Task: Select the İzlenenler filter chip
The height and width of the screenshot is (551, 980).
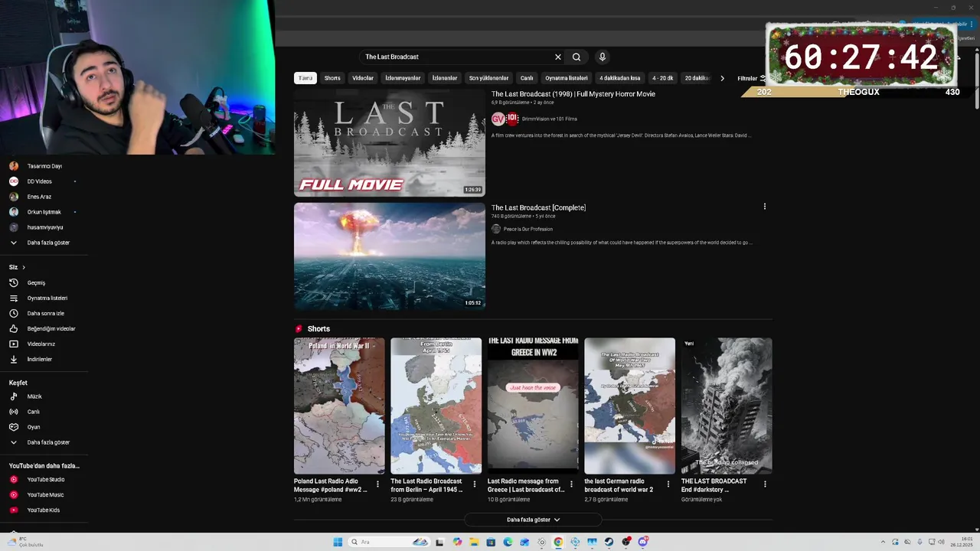Action: coord(445,78)
